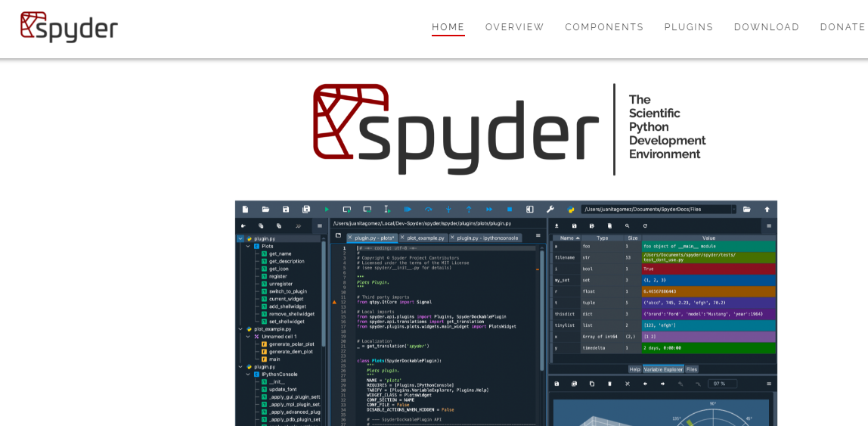Sort variables by the Name column header
Image resolution: width=868 pixels, height=426 pixels.
(566, 237)
